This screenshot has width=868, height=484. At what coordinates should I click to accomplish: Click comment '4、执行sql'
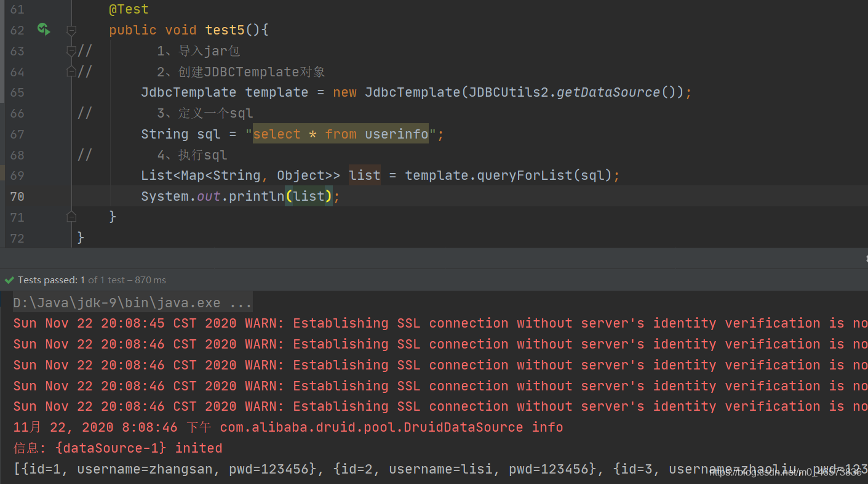192,155
